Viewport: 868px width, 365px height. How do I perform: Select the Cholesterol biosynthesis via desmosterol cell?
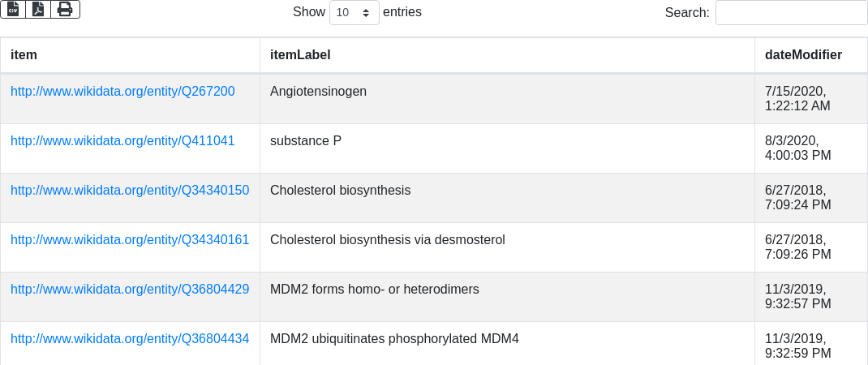pos(507,247)
